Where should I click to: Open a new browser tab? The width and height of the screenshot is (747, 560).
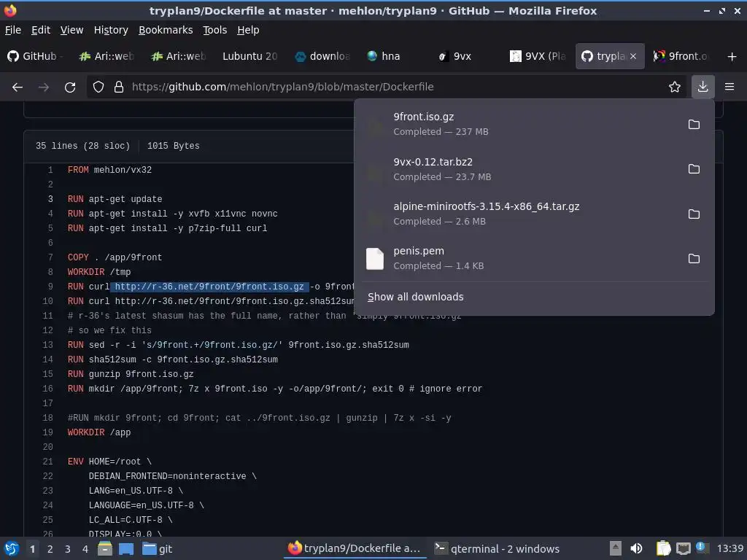click(732, 56)
